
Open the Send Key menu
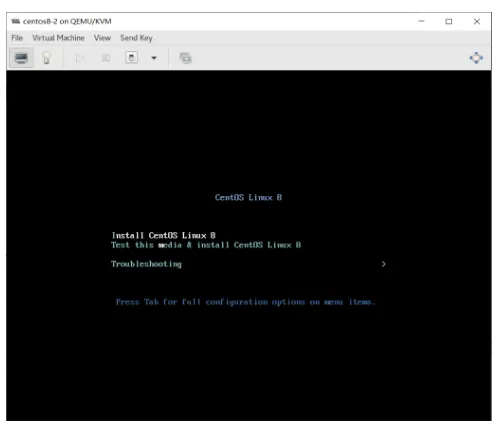(136, 38)
